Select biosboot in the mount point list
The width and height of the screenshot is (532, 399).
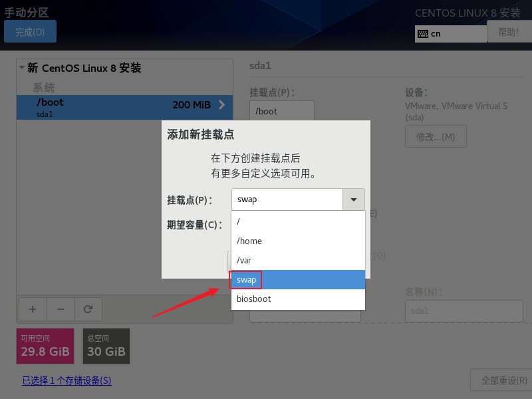pos(298,299)
